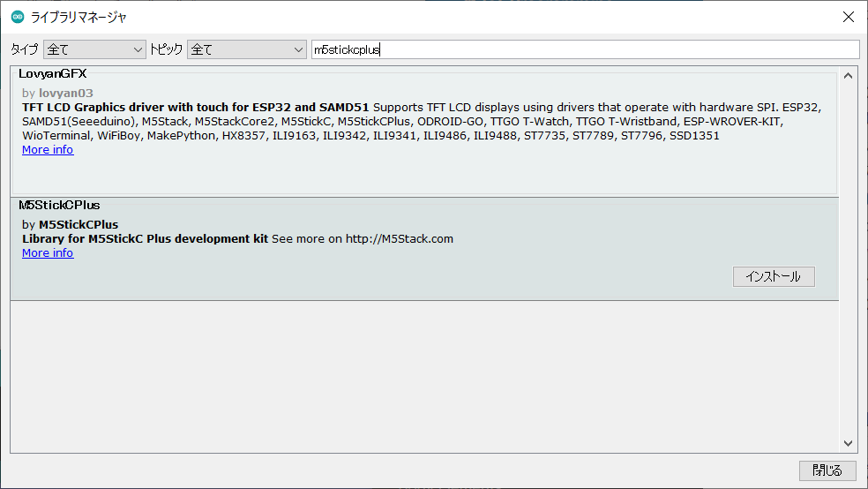
Task: Click the Arduino logo in the title bar
Action: [x=17, y=17]
